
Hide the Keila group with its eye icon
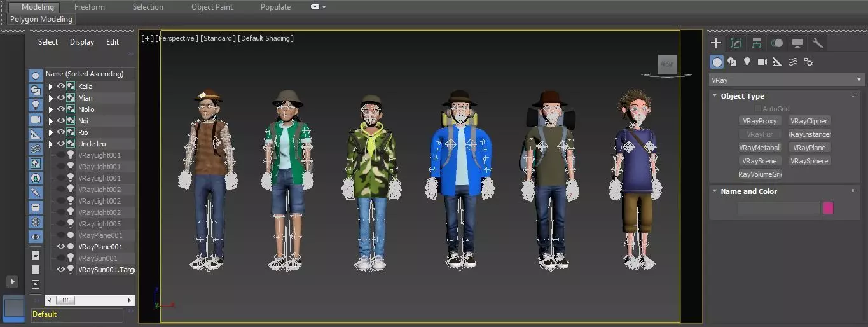coord(61,87)
